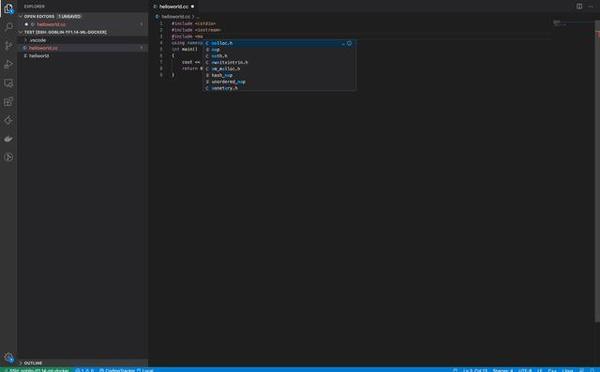Click the C++ language mode status item
Screen dimensions: 600x372
coord(553,370)
